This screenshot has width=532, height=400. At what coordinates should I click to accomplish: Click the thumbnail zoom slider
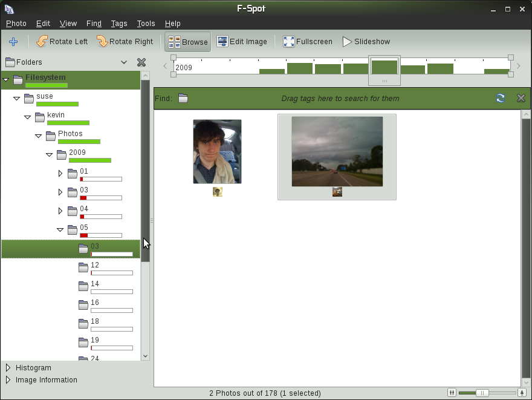pyautogui.click(x=482, y=393)
